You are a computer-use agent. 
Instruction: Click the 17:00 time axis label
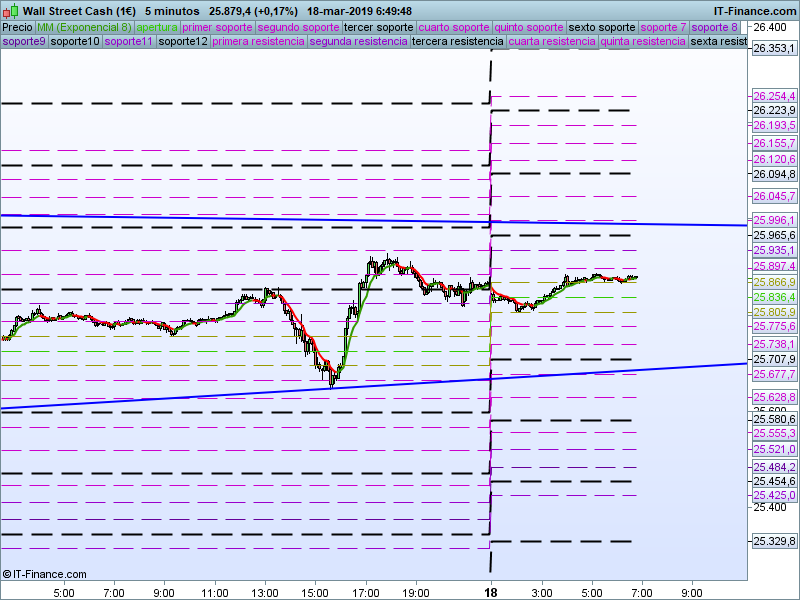click(366, 593)
